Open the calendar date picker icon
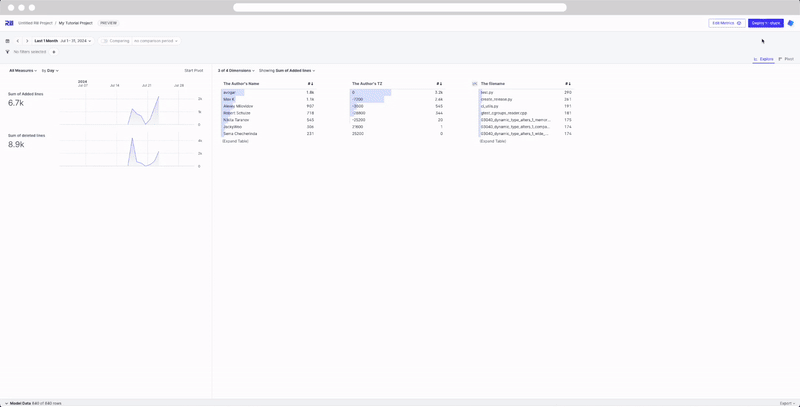 click(7, 41)
